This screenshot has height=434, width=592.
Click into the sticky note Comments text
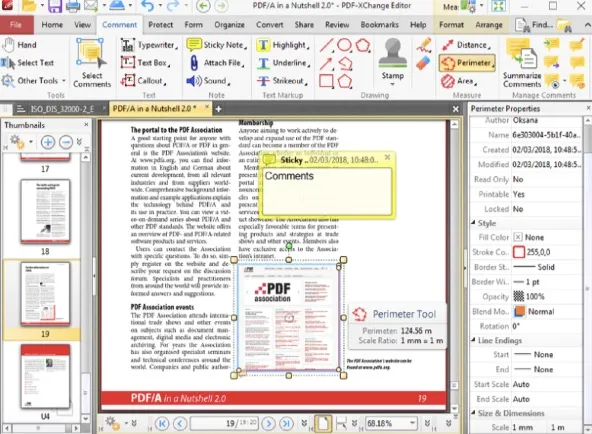point(289,176)
